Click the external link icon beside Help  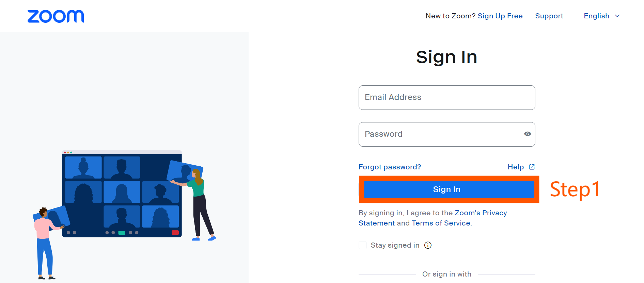[x=532, y=167]
